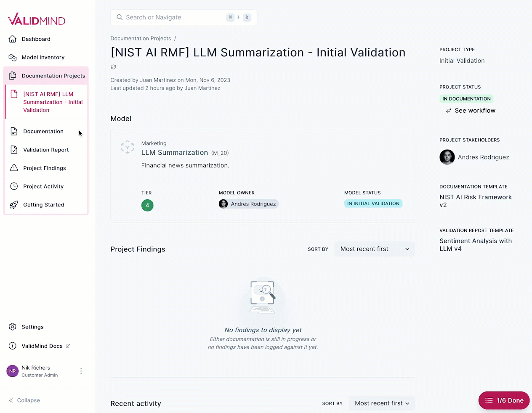Click Getting Started rocket icon

coord(14,205)
